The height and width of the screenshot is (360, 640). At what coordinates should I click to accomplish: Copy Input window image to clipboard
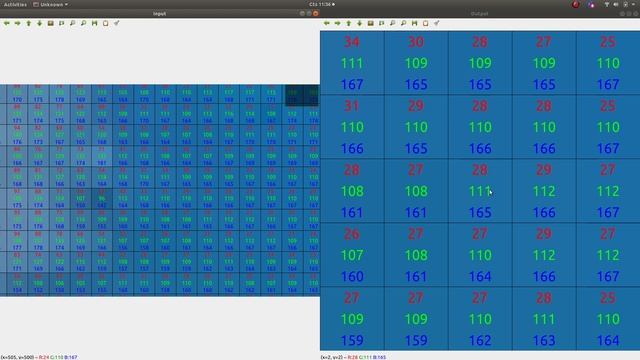pyautogui.click(x=106, y=23)
